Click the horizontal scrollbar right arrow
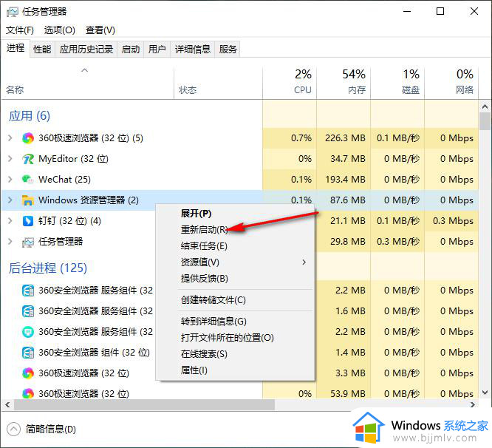The height and width of the screenshot is (448, 492). click(473, 404)
